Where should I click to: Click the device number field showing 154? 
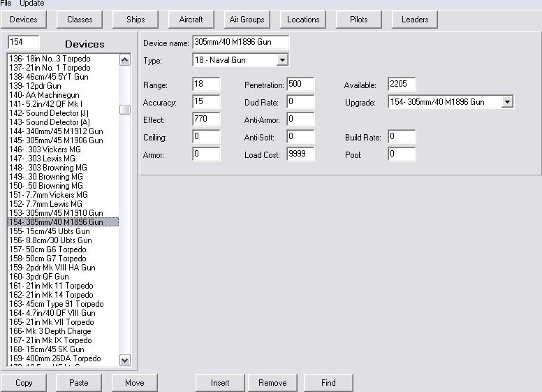(x=24, y=42)
